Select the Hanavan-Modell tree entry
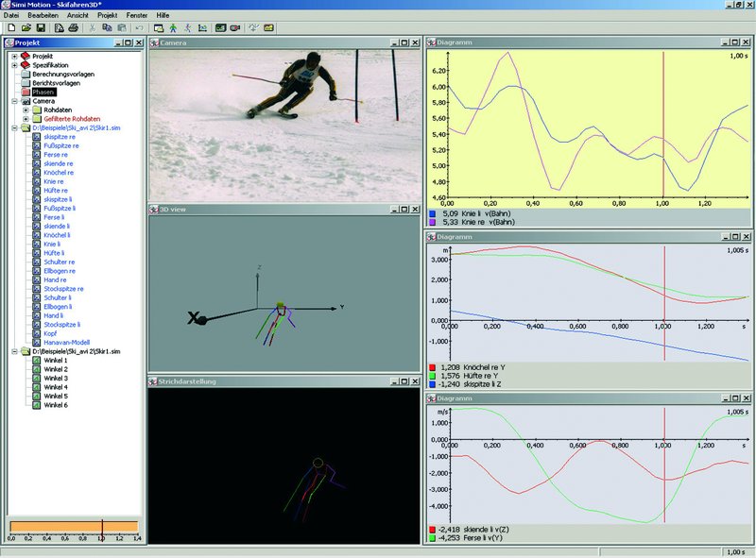The image size is (756, 558). click(x=64, y=341)
